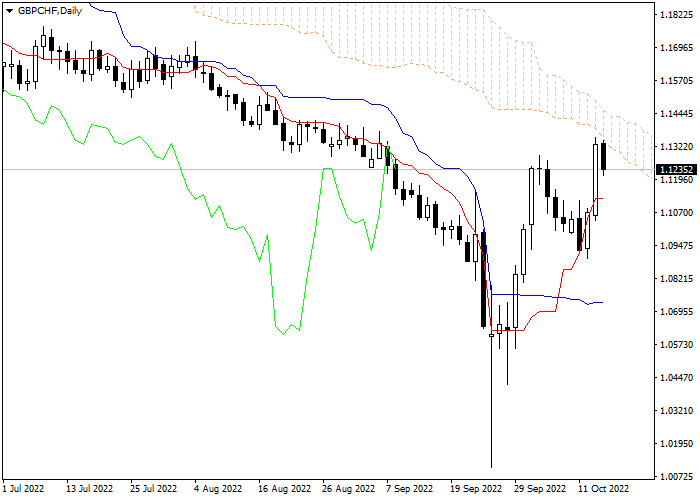Image resolution: width=700 pixels, height=500 pixels.
Task: Click price axis label 1.16965
Action: click(x=676, y=48)
